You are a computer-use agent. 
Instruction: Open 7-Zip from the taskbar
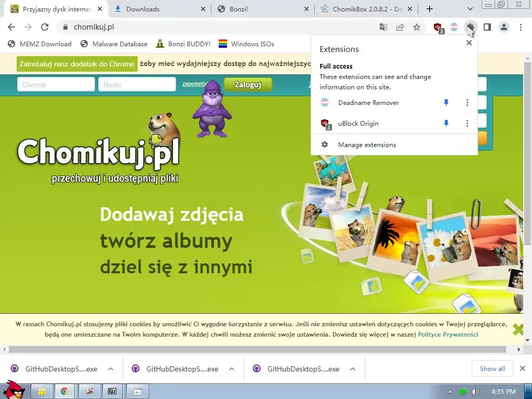112,392
